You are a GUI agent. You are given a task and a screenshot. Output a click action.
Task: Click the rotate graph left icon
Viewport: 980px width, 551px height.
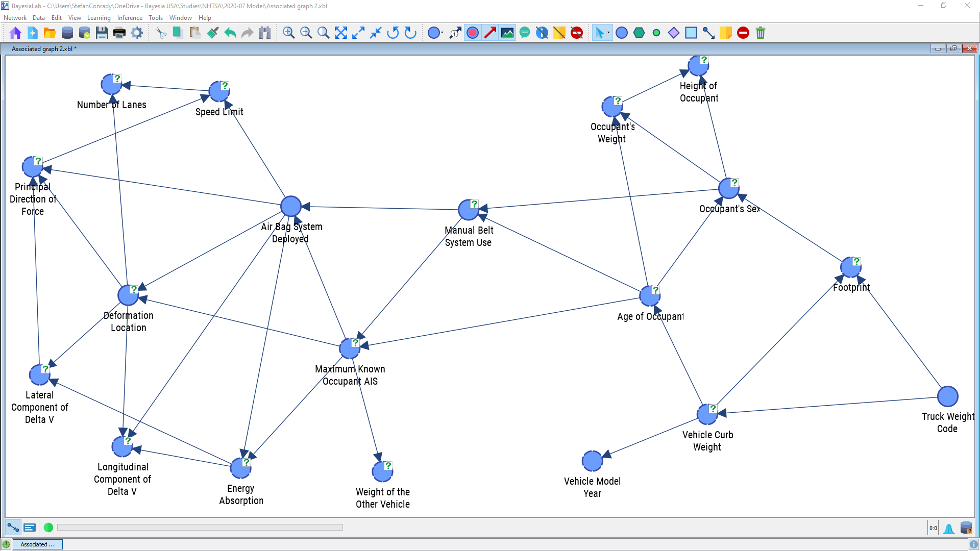(393, 33)
